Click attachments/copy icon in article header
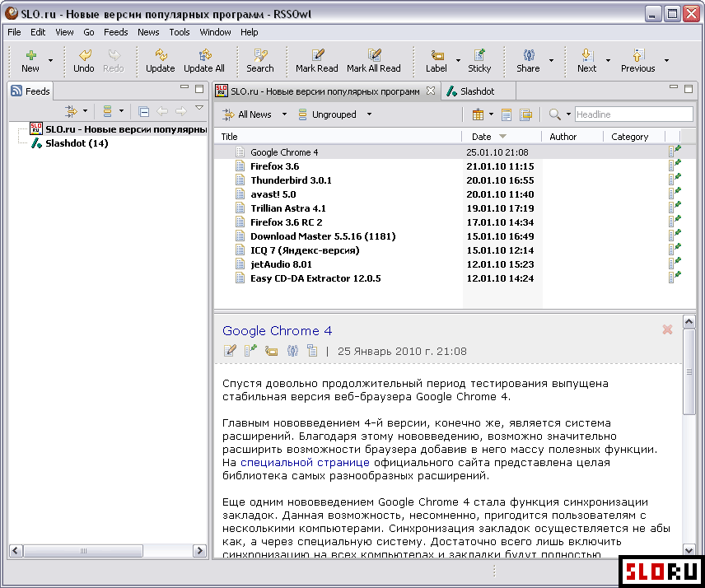705x588 pixels. pyautogui.click(x=312, y=351)
